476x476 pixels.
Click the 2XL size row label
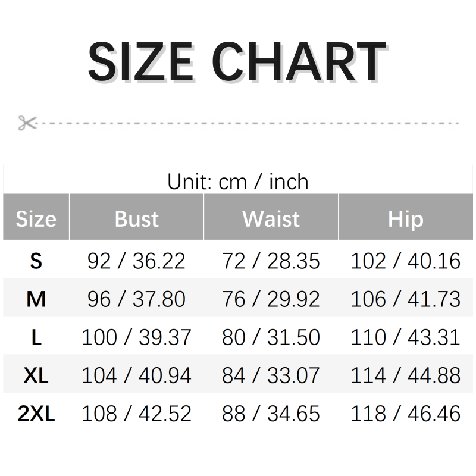pyautogui.click(x=36, y=414)
